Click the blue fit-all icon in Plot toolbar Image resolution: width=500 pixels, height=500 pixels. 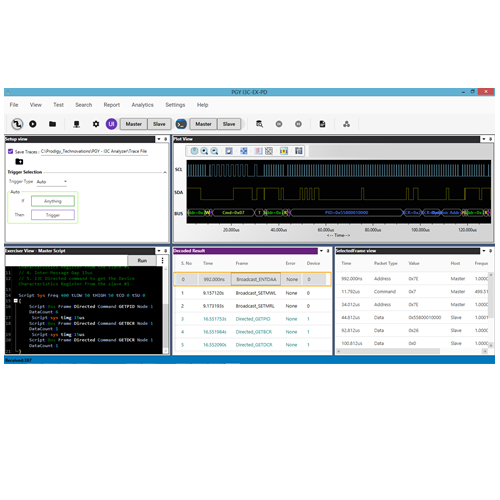(244, 151)
